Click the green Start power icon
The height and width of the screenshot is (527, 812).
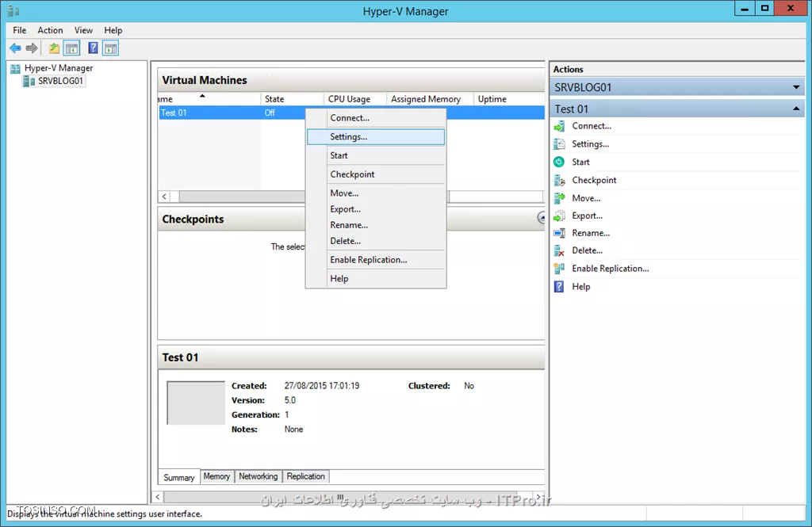(x=559, y=162)
